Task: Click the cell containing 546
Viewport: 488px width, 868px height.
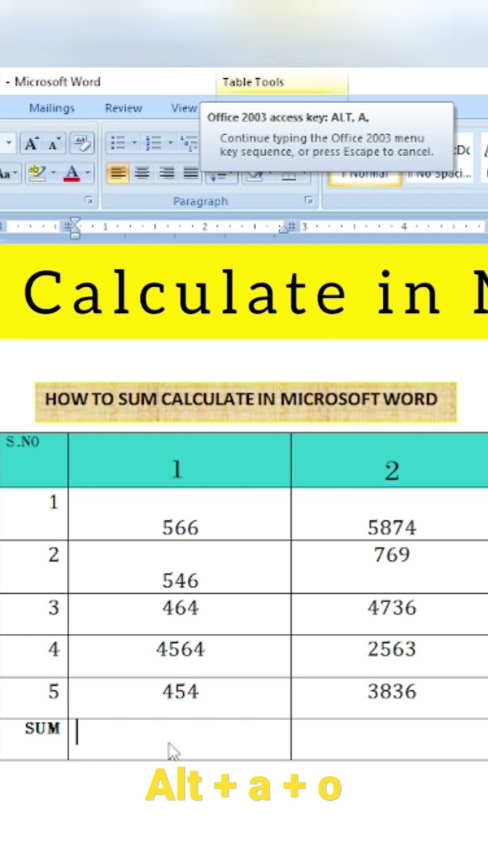Action: [180, 567]
